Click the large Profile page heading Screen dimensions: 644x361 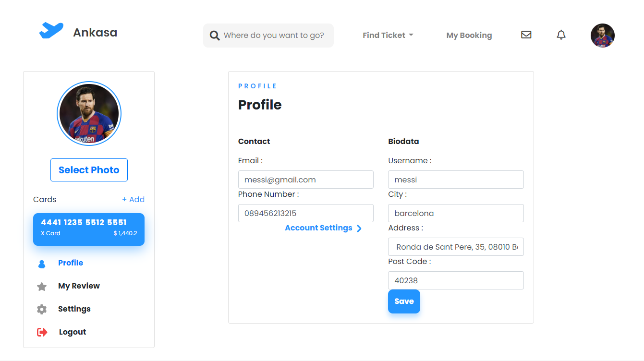click(x=260, y=105)
